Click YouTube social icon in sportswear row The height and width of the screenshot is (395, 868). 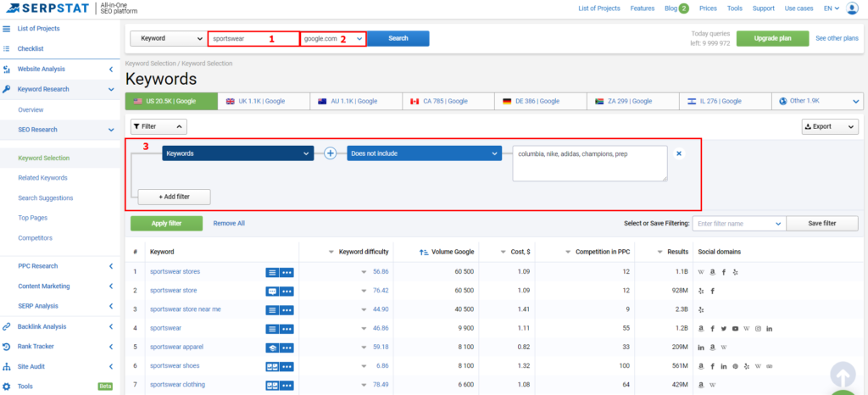coord(735,329)
